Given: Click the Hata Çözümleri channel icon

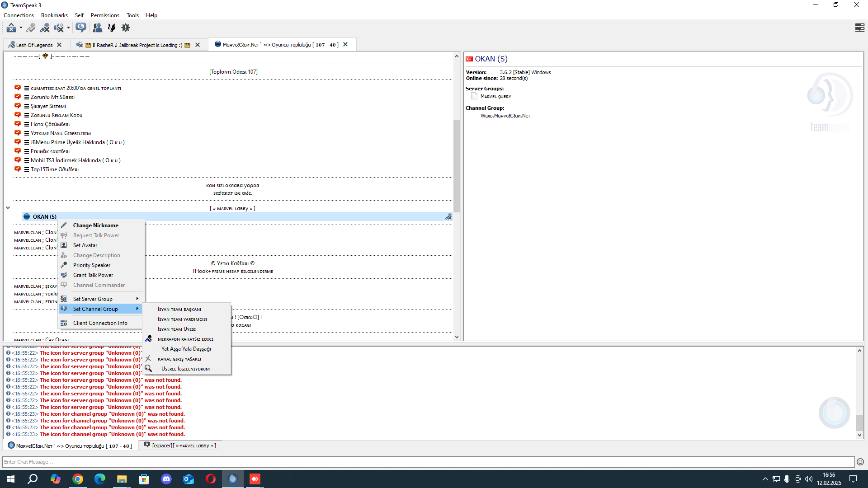Looking at the screenshot, I should 18,124.
